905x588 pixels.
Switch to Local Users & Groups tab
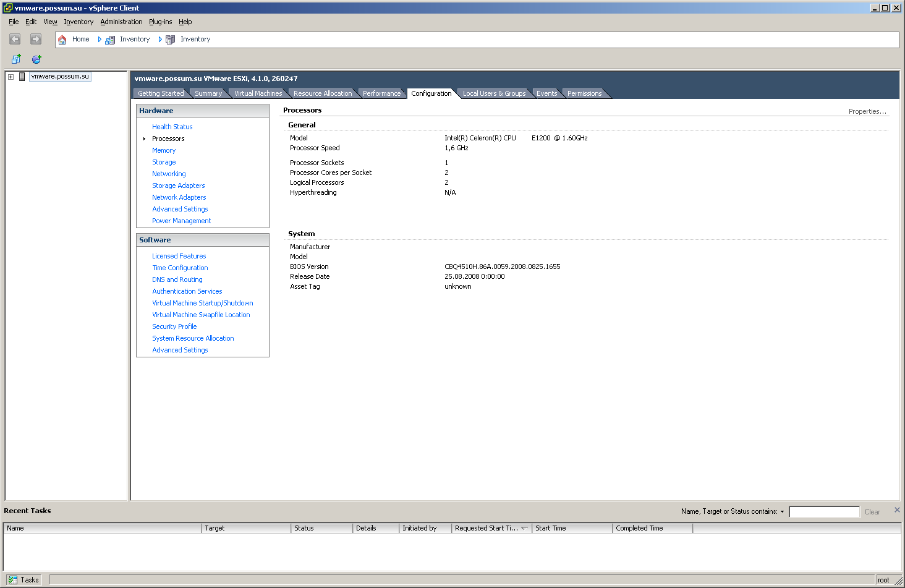(x=494, y=93)
